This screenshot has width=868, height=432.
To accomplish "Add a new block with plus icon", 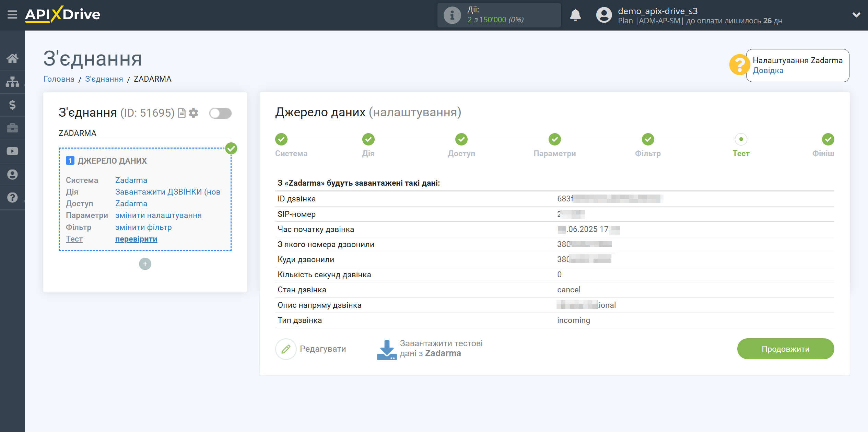I will click(x=145, y=264).
